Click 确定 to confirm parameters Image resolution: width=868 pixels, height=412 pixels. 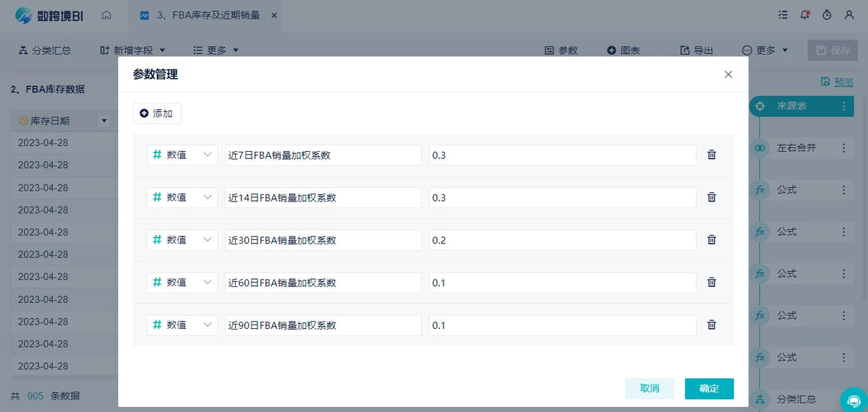709,389
